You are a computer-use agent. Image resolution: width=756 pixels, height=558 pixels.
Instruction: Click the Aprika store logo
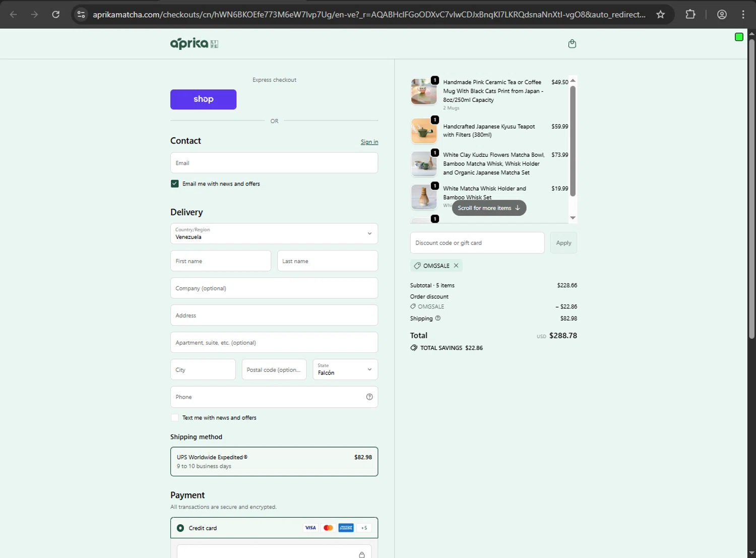pos(194,44)
